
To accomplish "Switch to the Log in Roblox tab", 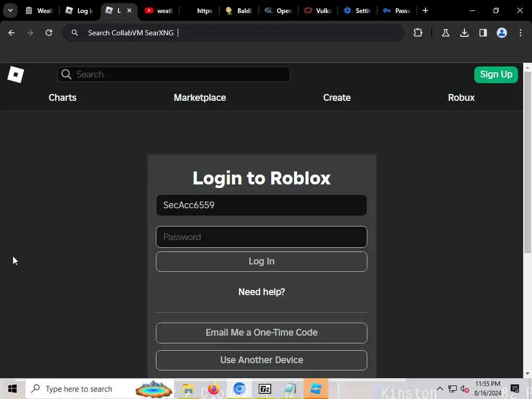I will point(79,10).
